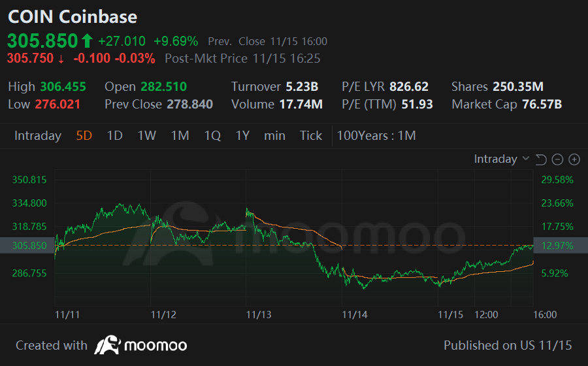Click the green up arrow beside 305.850
The width and height of the screenshot is (588, 366).
87,41
